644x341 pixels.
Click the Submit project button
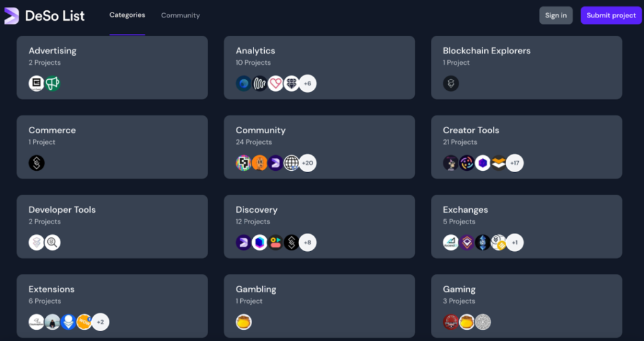(x=611, y=16)
